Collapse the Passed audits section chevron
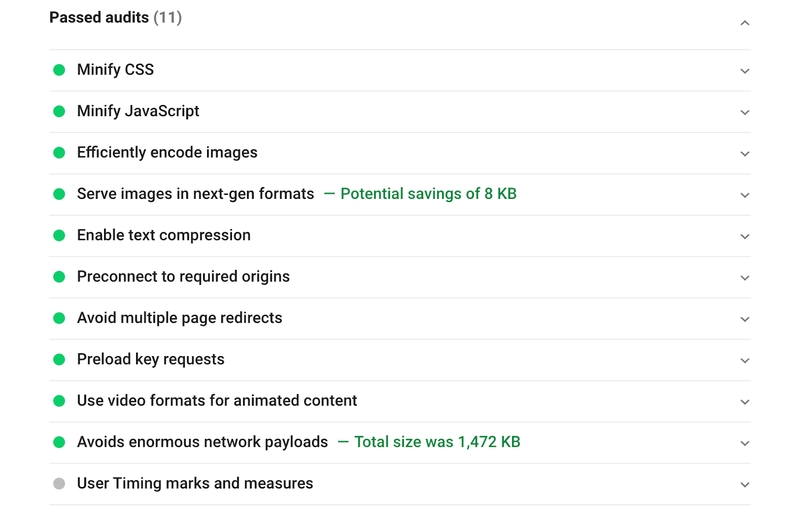Image resolution: width=812 pixels, height=521 pixels. 745,23
